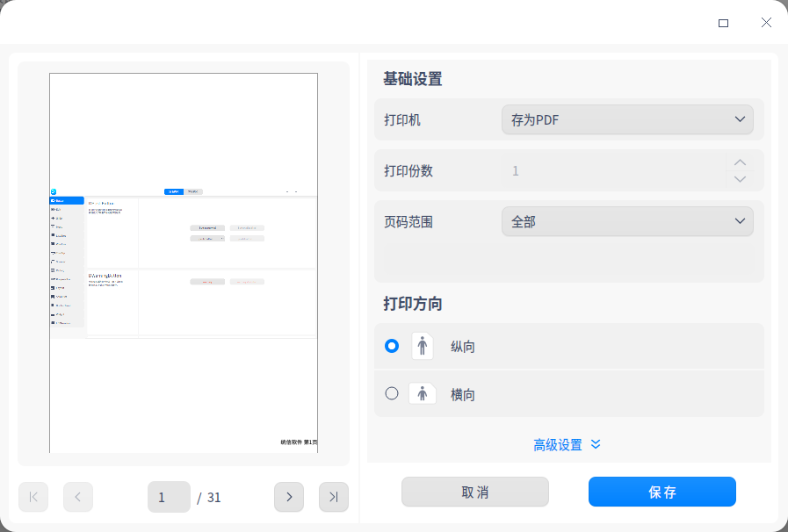Increase the print copies count
The width and height of the screenshot is (788, 532).
pyautogui.click(x=740, y=162)
